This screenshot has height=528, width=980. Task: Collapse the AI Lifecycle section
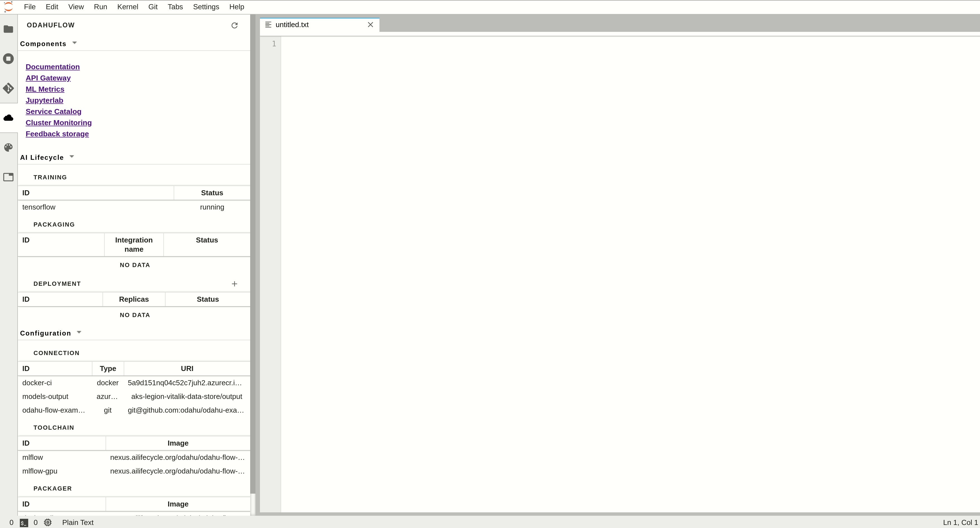tap(71, 157)
